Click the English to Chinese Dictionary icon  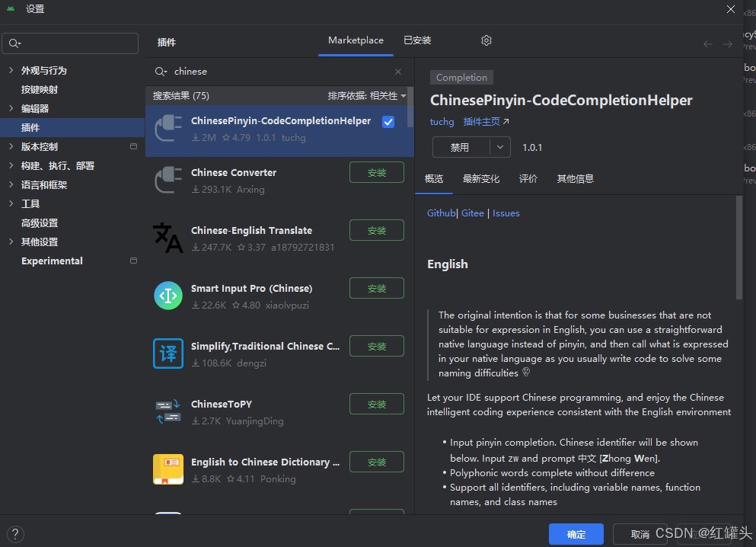pos(167,469)
